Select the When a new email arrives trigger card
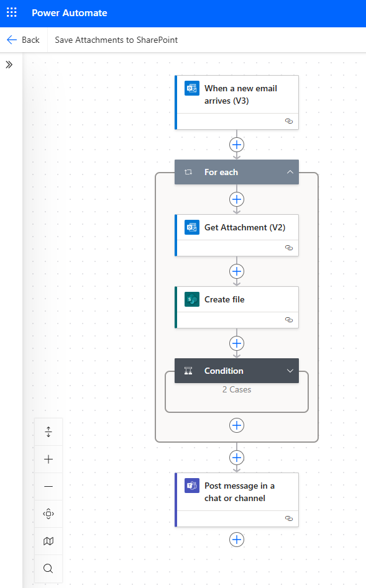The width and height of the screenshot is (366, 588). pyautogui.click(x=237, y=102)
